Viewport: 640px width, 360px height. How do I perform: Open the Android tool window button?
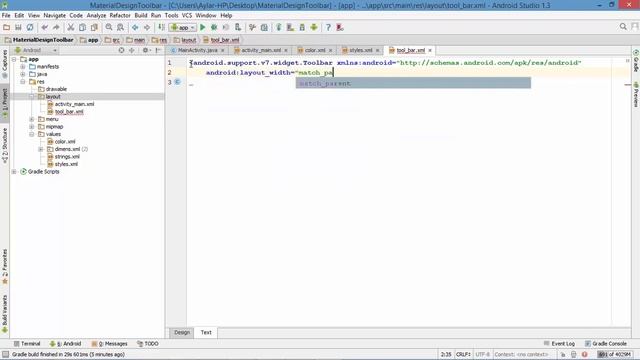pyautogui.click(x=65, y=344)
